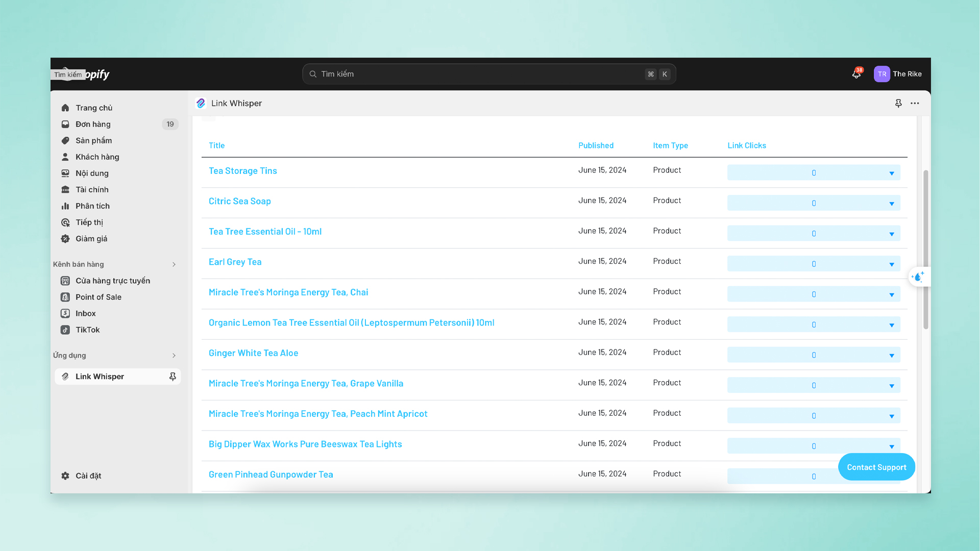The width and height of the screenshot is (980, 551).
Task: Expand link clicks dropdown for Earl Grey Tea
Action: pos(891,264)
